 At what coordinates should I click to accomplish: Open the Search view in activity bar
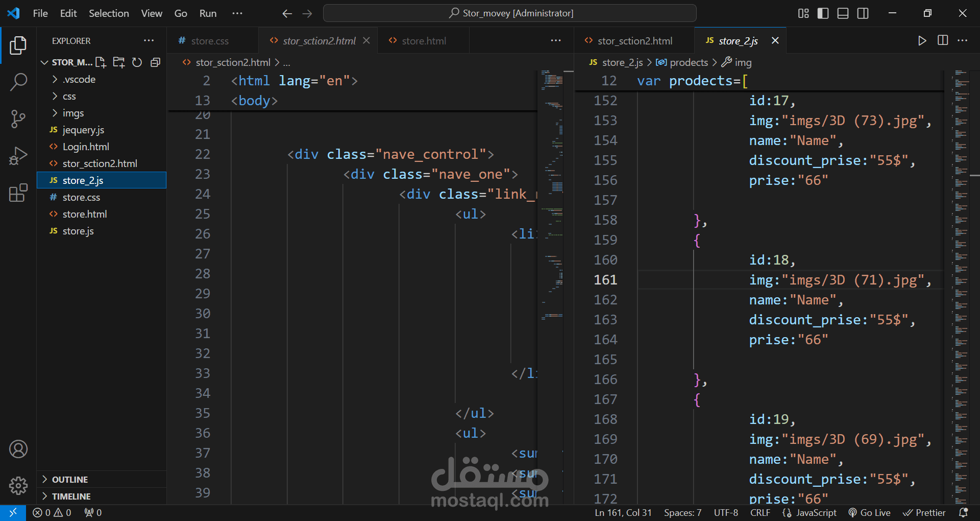18,82
